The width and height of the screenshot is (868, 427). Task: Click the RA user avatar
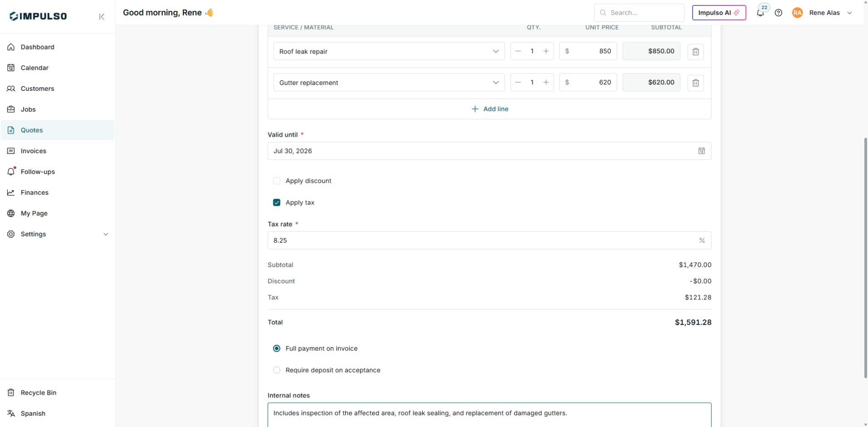click(x=797, y=13)
